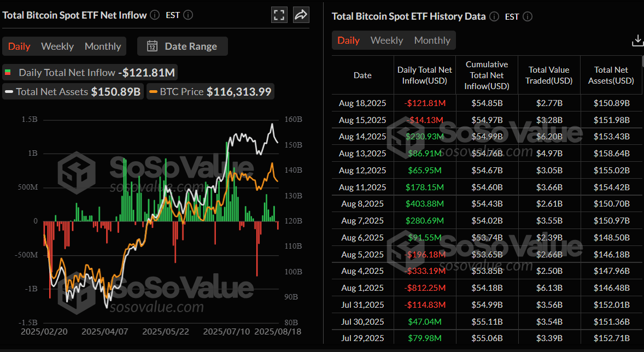This screenshot has width=644, height=352.
Task: Select Monthly on the history data panel
Action: (x=432, y=40)
